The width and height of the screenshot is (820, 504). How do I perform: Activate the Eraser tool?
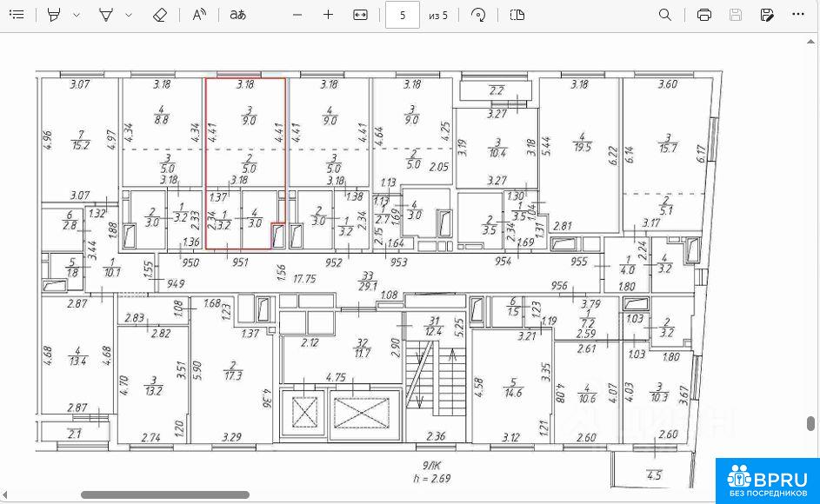pos(158,15)
